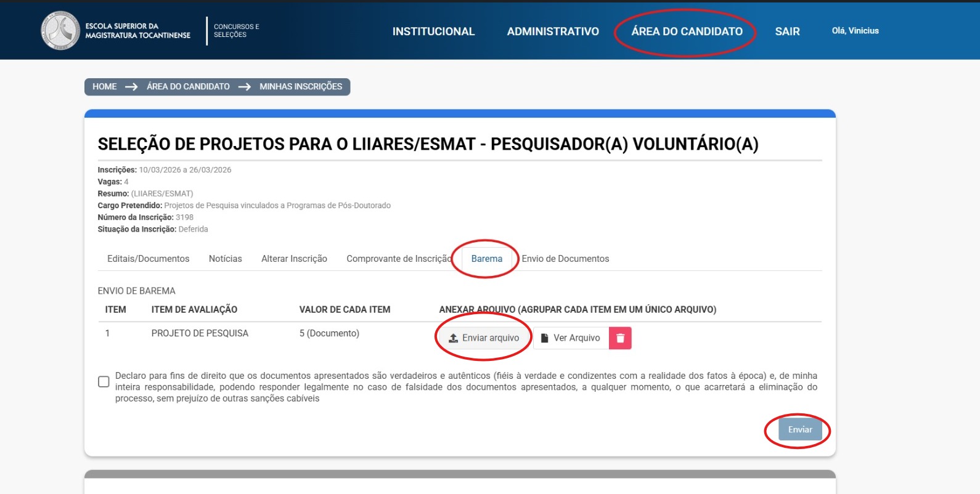This screenshot has width=980, height=494.
Task: Check the document authenticity declaration checkbox
Action: (104, 382)
